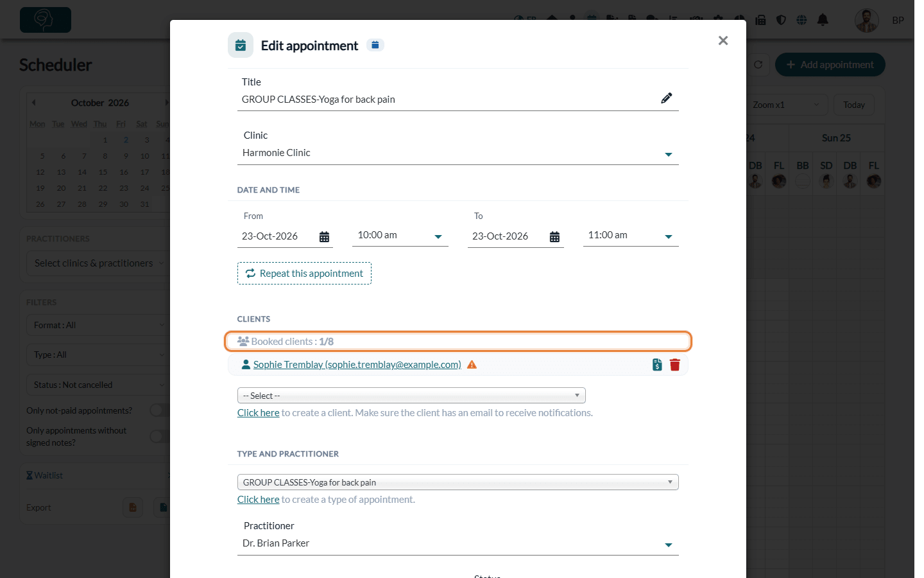
Task: Open the 11:00 am end time dropdown
Action: [x=631, y=236]
